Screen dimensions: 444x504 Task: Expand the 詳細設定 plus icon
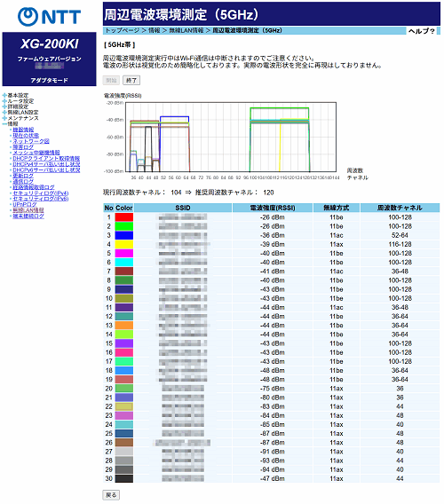point(4,106)
